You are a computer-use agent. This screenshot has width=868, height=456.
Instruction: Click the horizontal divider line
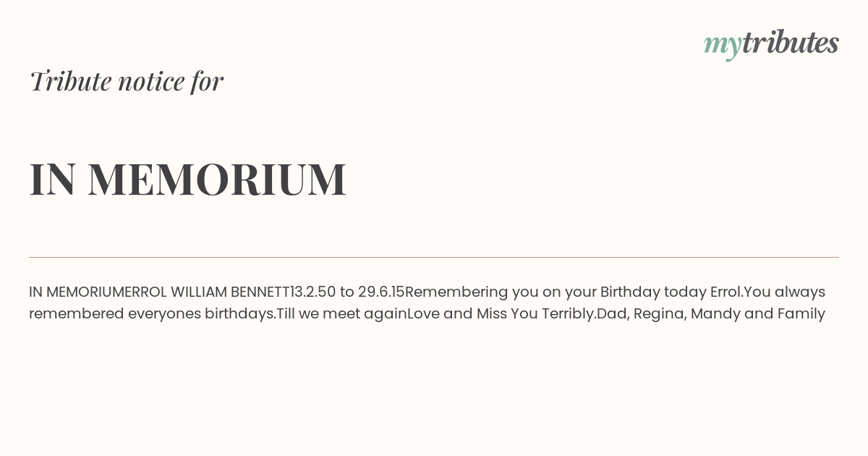point(434,257)
